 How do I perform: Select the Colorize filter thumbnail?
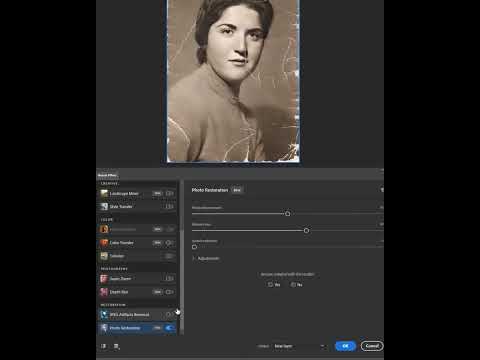[x=104, y=256]
